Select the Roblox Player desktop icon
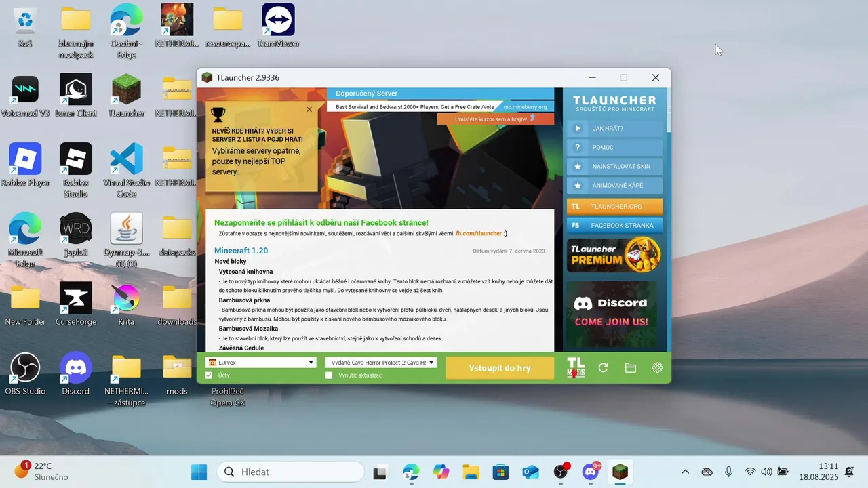Screen dimensions: 868x488 point(25,165)
